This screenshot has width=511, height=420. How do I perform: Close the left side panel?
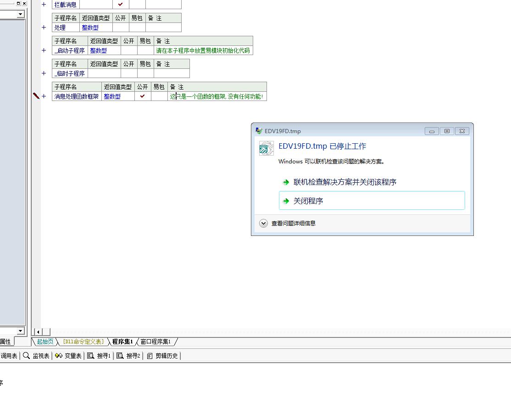[x=24, y=3]
